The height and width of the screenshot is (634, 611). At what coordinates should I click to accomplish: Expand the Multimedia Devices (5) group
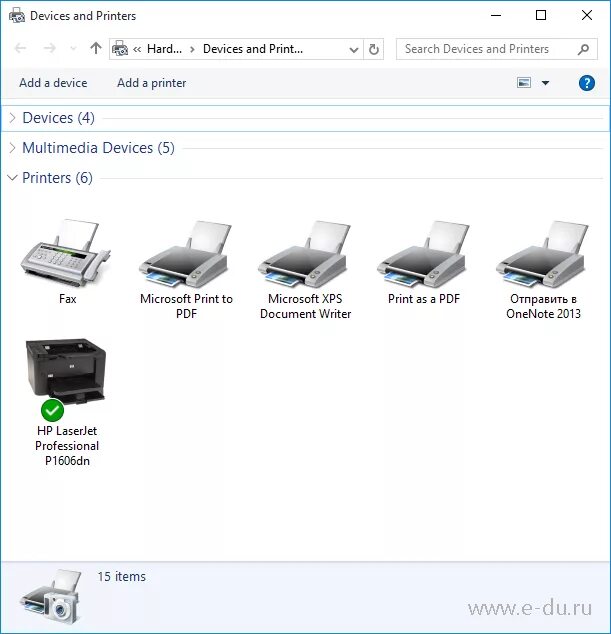coord(13,148)
